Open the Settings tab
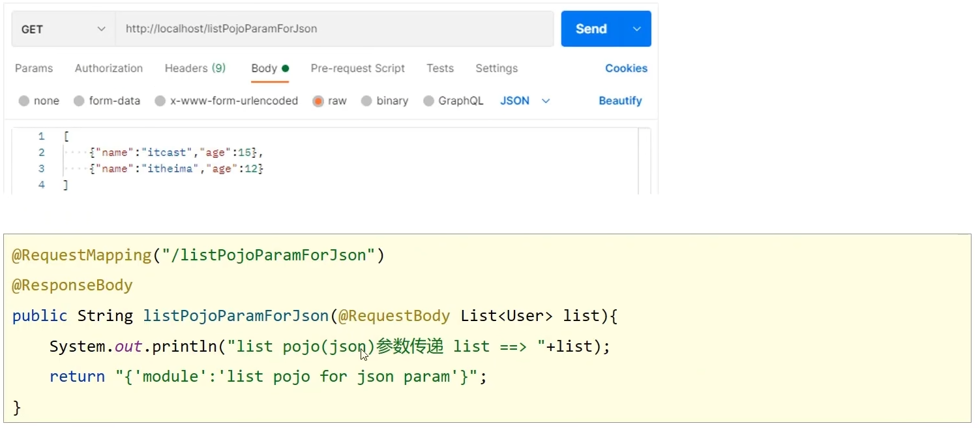This screenshot has height=430, width=980. tap(497, 69)
